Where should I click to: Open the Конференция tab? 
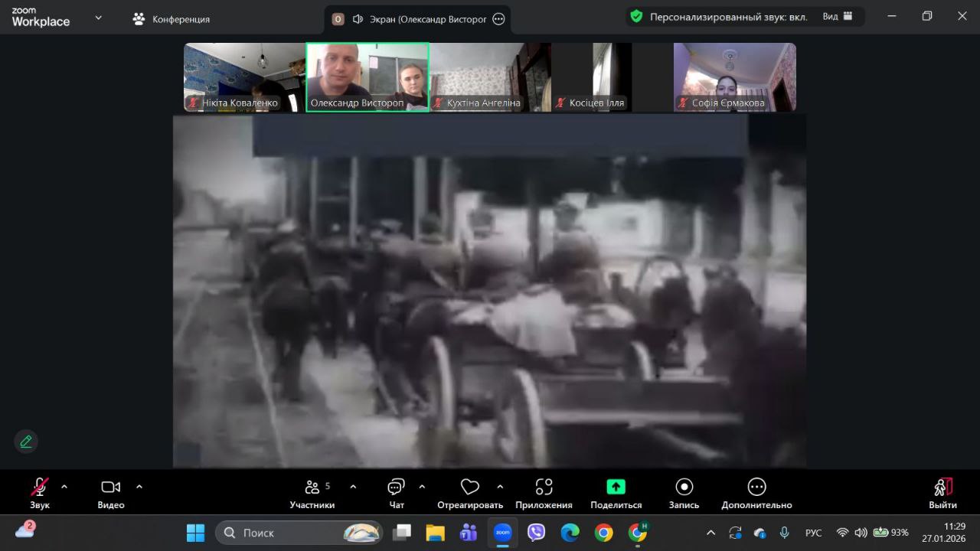(171, 19)
